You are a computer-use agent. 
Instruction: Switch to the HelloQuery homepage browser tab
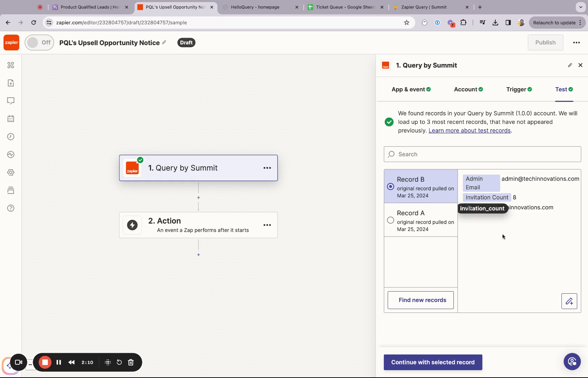(260, 7)
